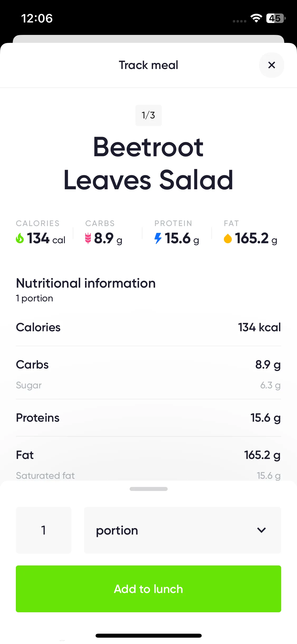
Task: Select the Fat 165.2 g row
Action: click(148, 455)
